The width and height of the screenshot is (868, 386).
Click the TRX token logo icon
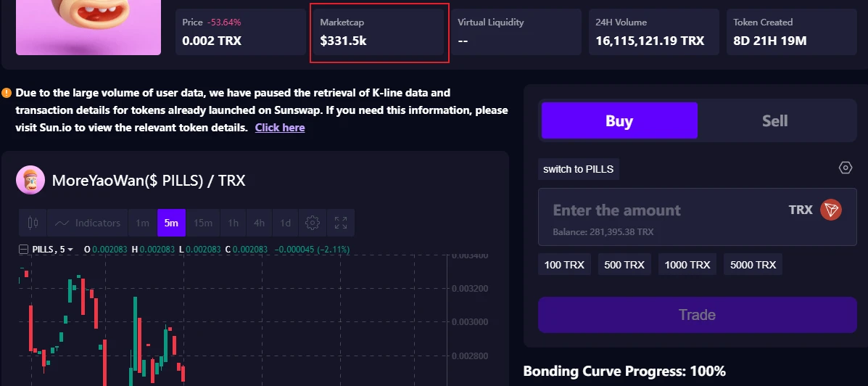point(830,210)
